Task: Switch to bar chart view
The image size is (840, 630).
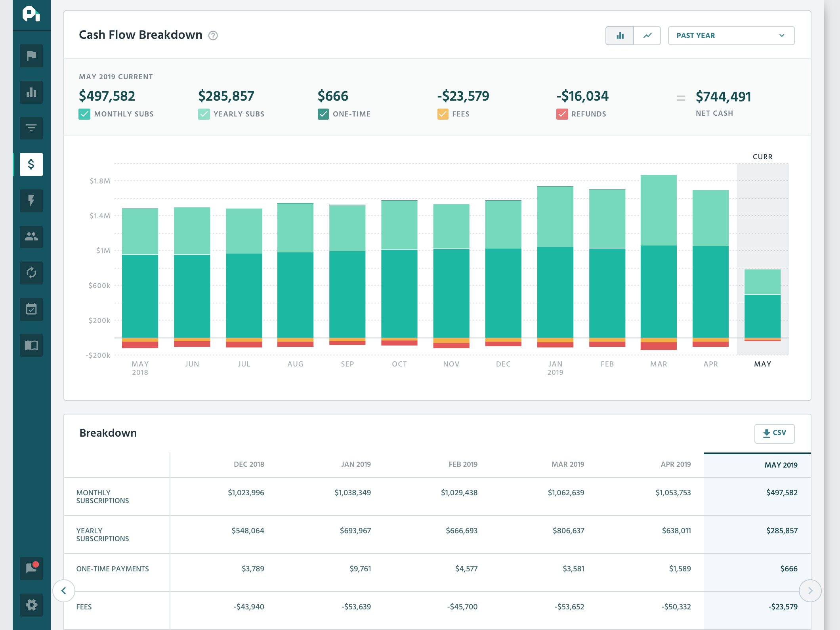Action: click(x=620, y=36)
